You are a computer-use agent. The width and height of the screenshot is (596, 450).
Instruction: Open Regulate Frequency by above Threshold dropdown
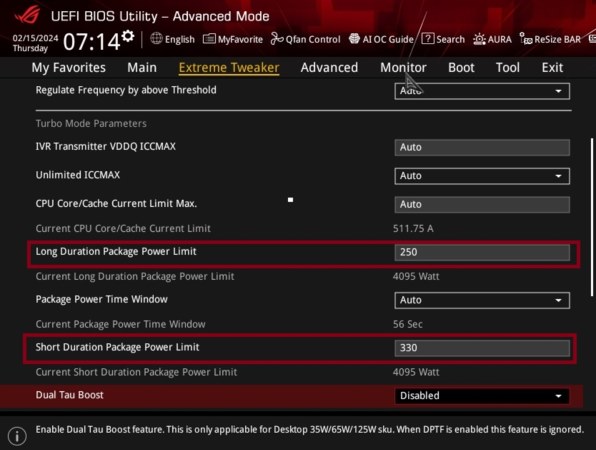[482, 91]
